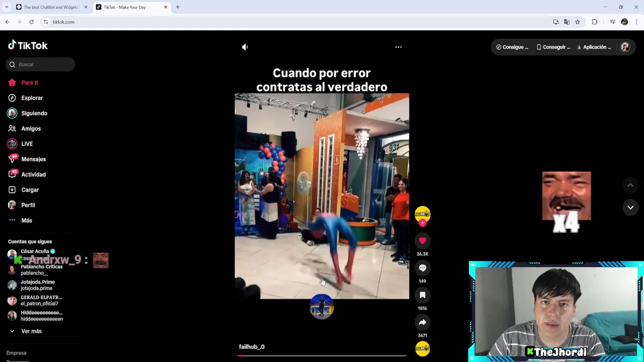Close the TikTok browser tab
This screenshot has width=644, height=362.
[x=166, y=7]
